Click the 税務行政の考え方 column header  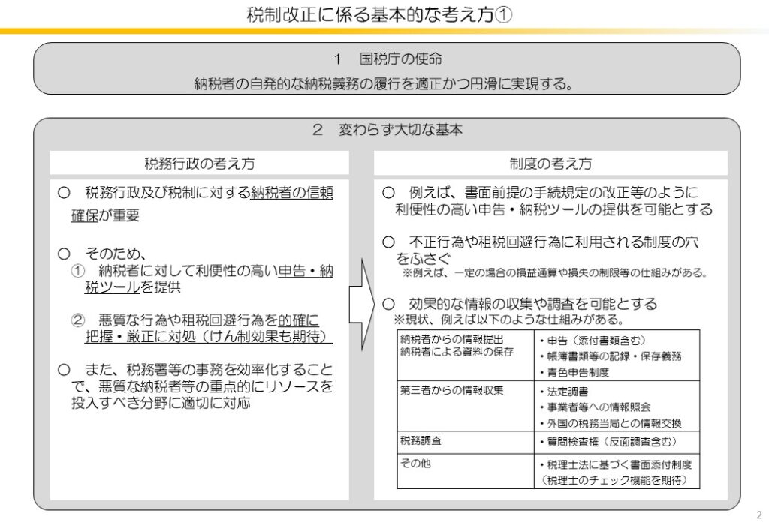pyautogui.click(x=200, y=163)
